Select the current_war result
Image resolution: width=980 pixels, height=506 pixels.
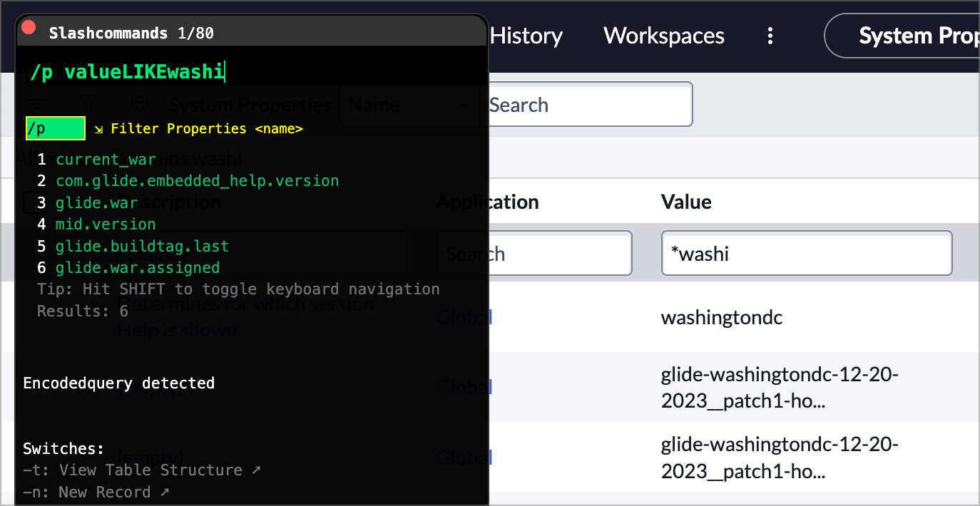(x=106, y=159)
